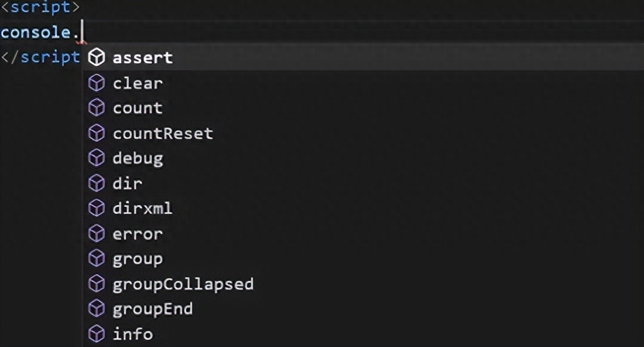
Task: Click the cube icon beside assert
Action: point(97,57)
